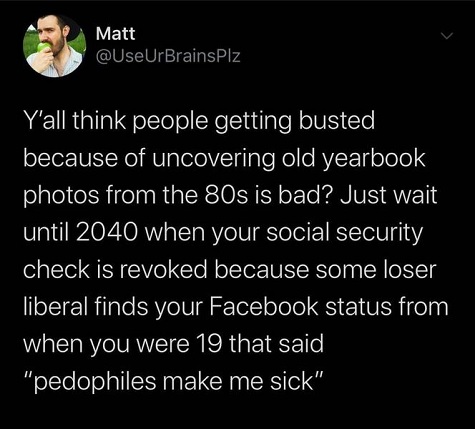This screenshot has width=475, height=429.
Task: Open the @UseUrBrainsPlz handle link
Action: pos(168,56)
